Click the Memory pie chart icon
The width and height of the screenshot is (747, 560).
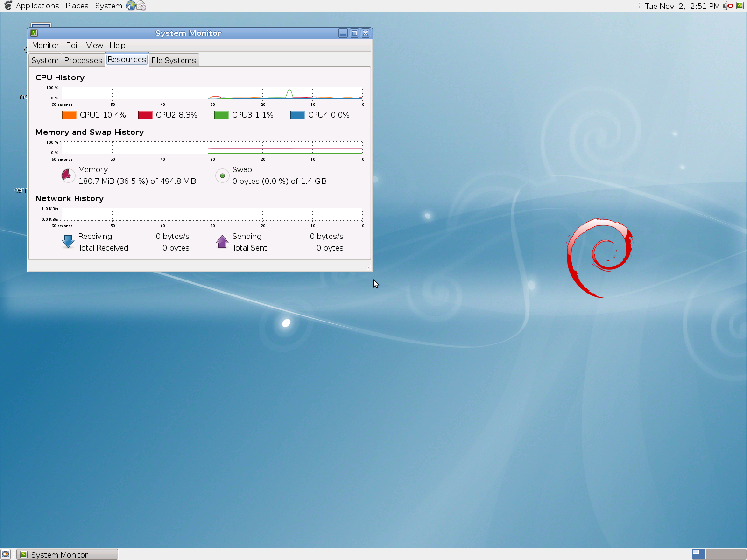point(68,175)
